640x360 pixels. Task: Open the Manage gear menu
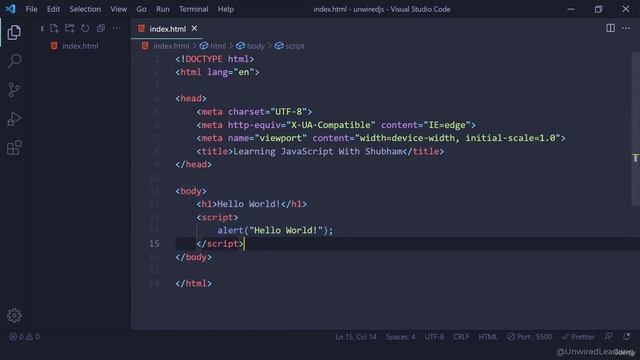tap(14, 316)
